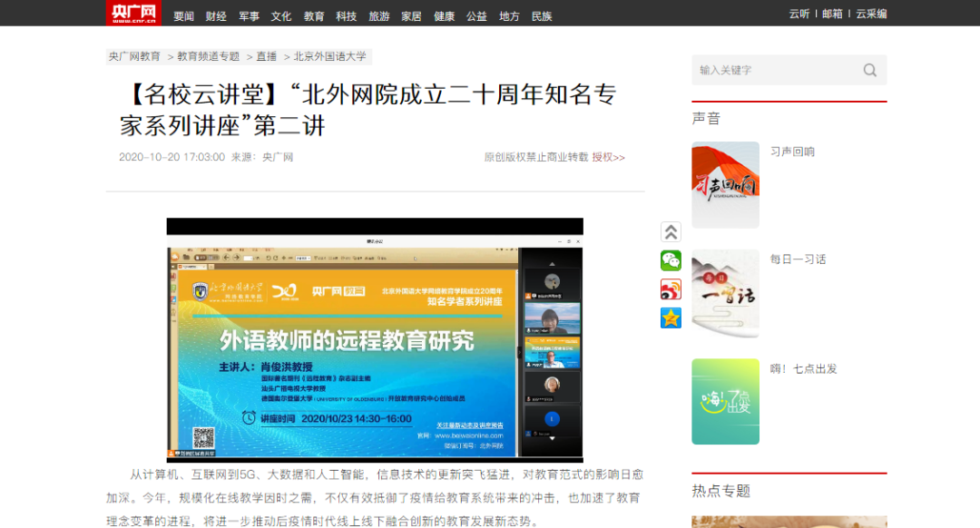Click the search magnifier icon
Image resolution: width=980 pixels, height=528 pixels.
pyautogui.click(x=869, y=70)
